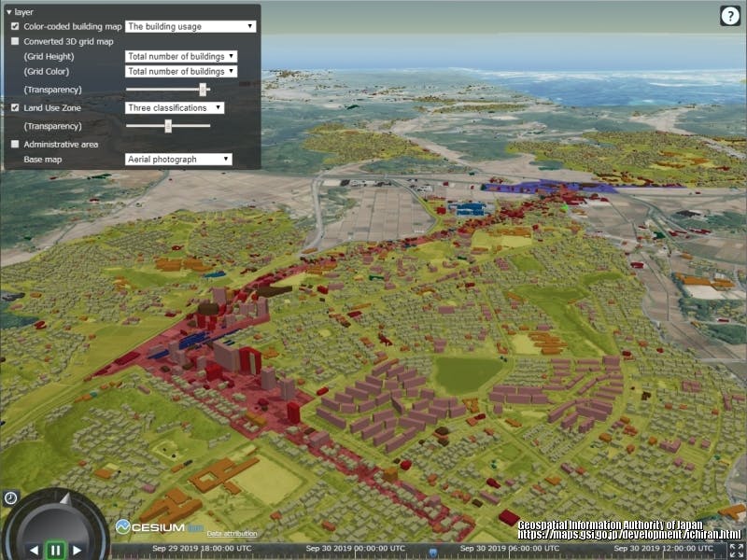This screenshot has width=747, height=560.
Task: Play the animation forward
Action: 77,551
